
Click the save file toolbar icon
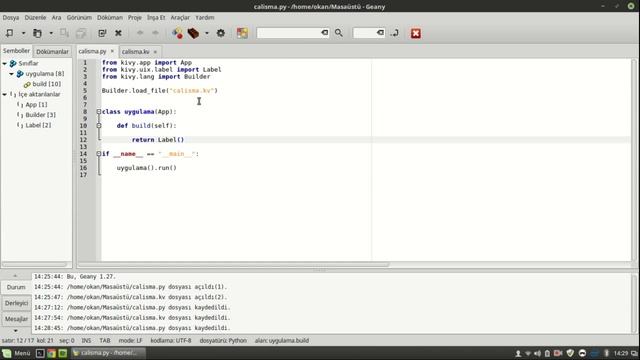pyautogui.click(x=64, y=33)
